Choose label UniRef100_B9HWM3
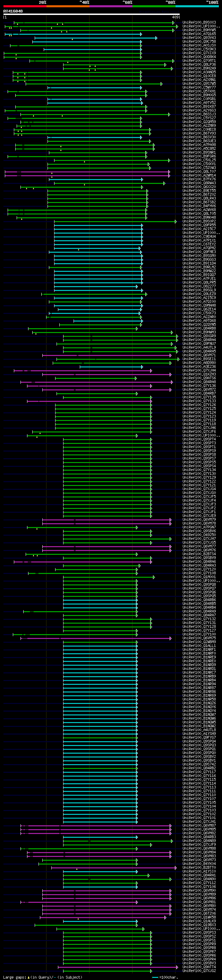The image size is (222, 980). pyautogui.click(x=199, y=332)
